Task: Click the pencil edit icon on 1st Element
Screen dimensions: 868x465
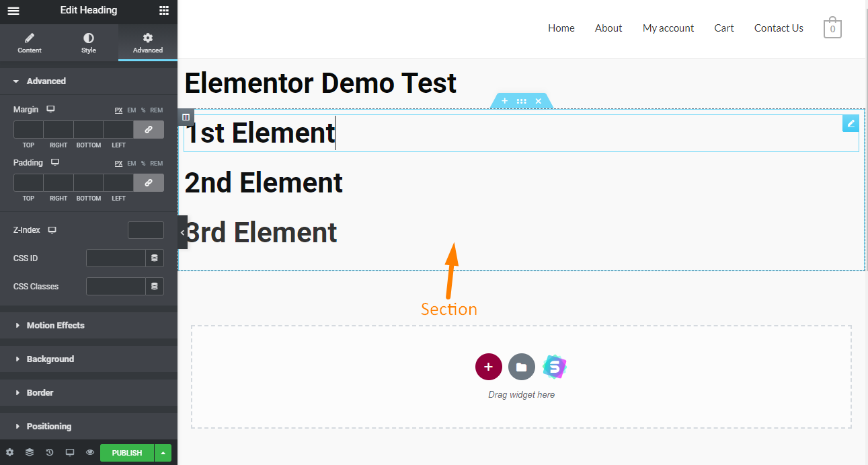Action: pyautogui.click(x=851, y=123)
